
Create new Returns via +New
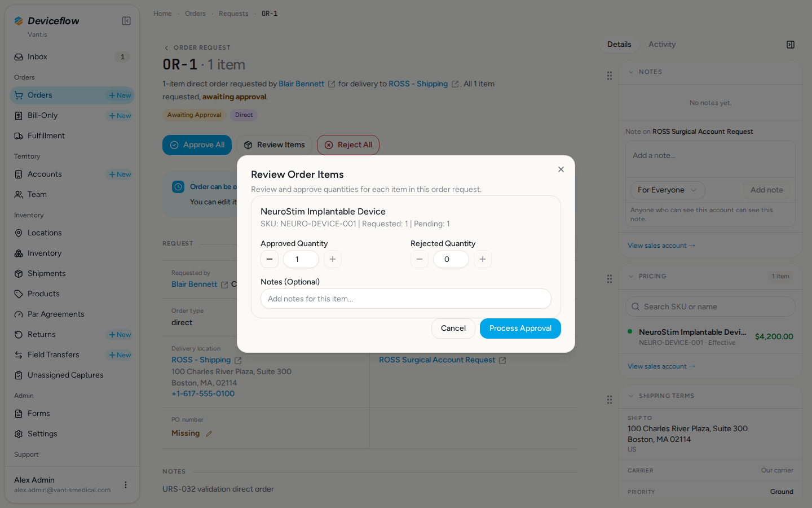tap(120, 335)
